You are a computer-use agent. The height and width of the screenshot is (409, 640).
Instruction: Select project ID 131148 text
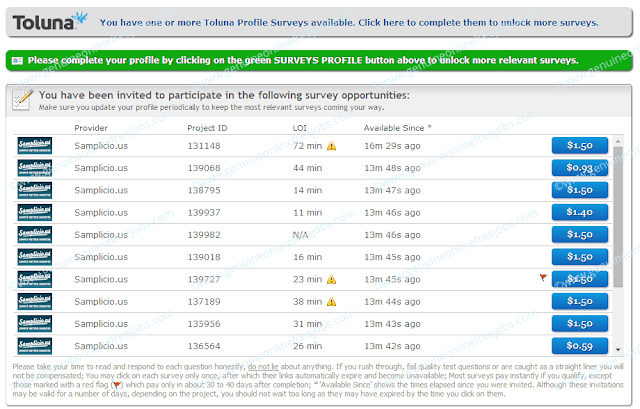(x=204, y=146)
